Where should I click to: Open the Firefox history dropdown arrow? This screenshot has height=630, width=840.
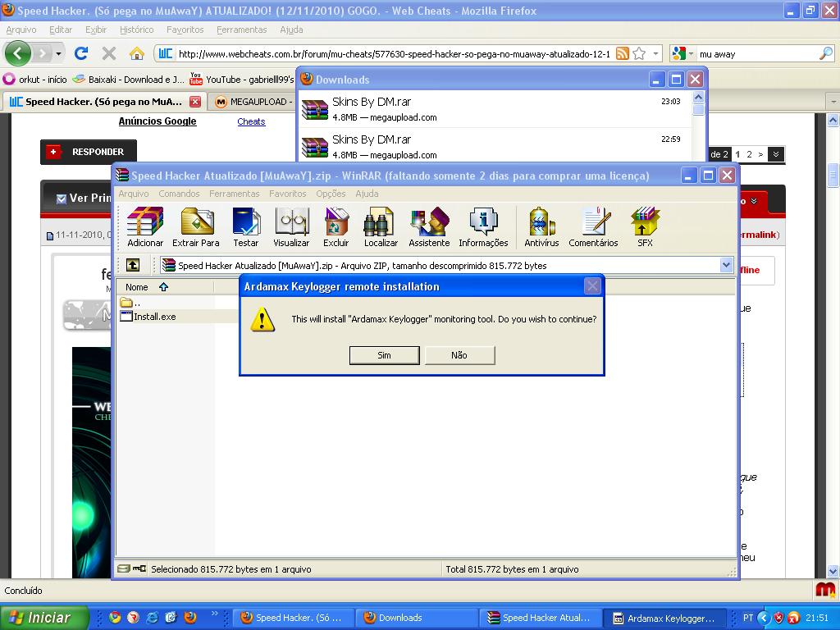58,53
